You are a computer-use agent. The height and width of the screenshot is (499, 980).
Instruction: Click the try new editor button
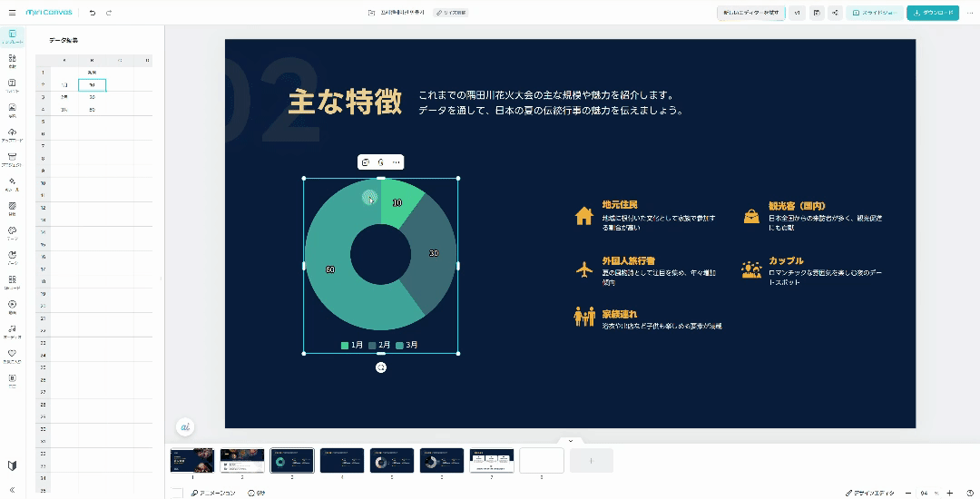click(x=750, y=13)
